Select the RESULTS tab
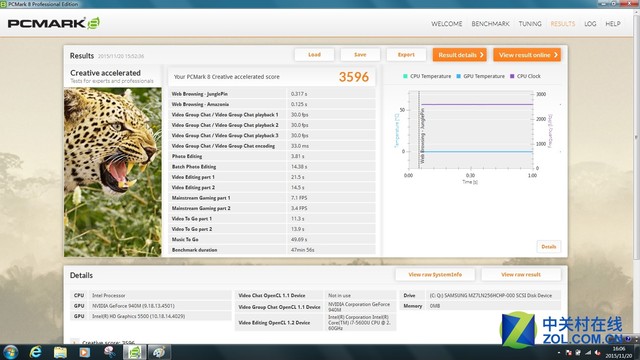This screenshot has height=360, width=640. click(562, 24)
